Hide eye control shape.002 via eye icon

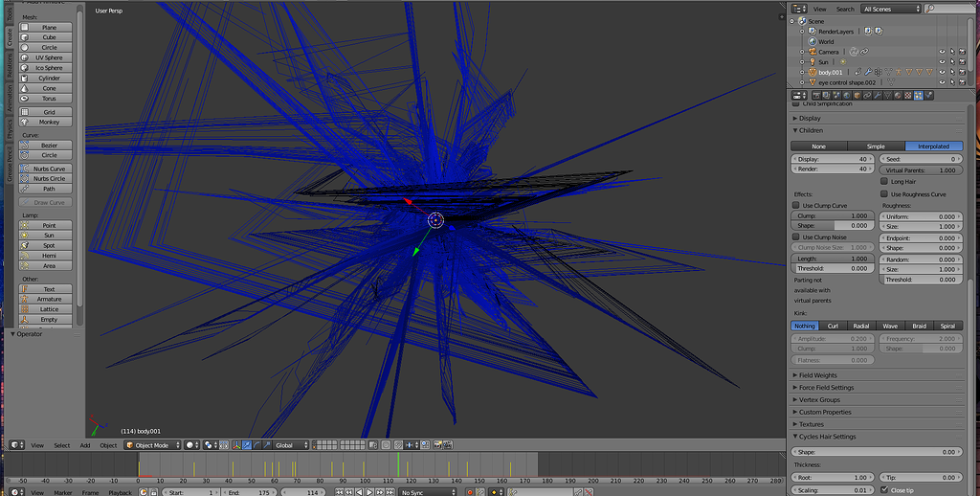click(942, 82)
